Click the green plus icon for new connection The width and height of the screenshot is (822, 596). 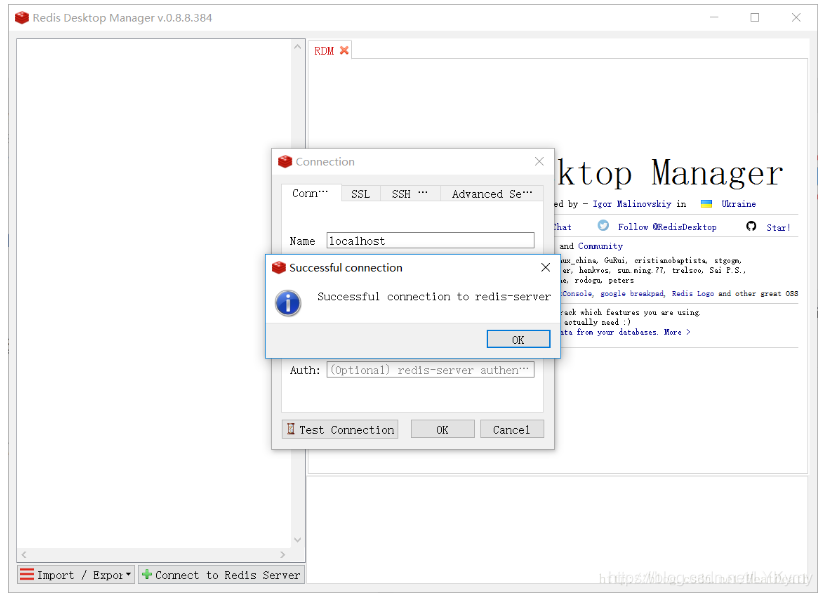147,574
